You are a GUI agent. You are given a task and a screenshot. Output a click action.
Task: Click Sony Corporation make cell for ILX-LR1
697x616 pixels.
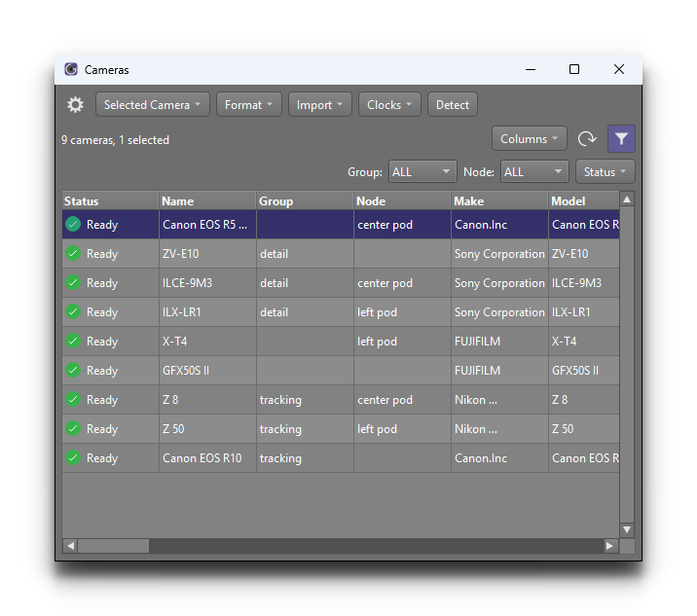499,312
